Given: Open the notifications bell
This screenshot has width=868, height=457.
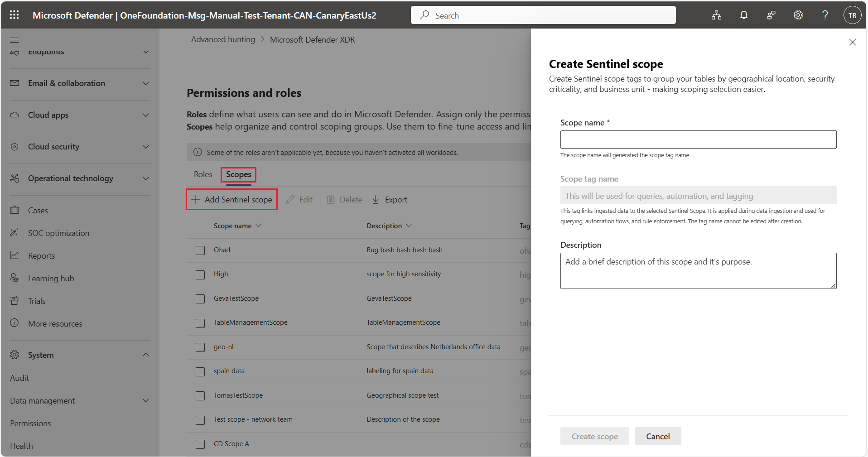Looking at the screenshot, I should coord(743,15).
